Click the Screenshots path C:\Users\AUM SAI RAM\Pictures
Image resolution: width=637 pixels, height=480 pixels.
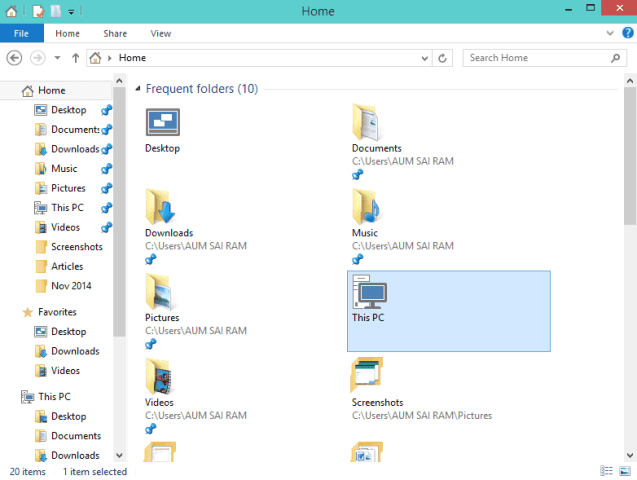click(422, 415)
